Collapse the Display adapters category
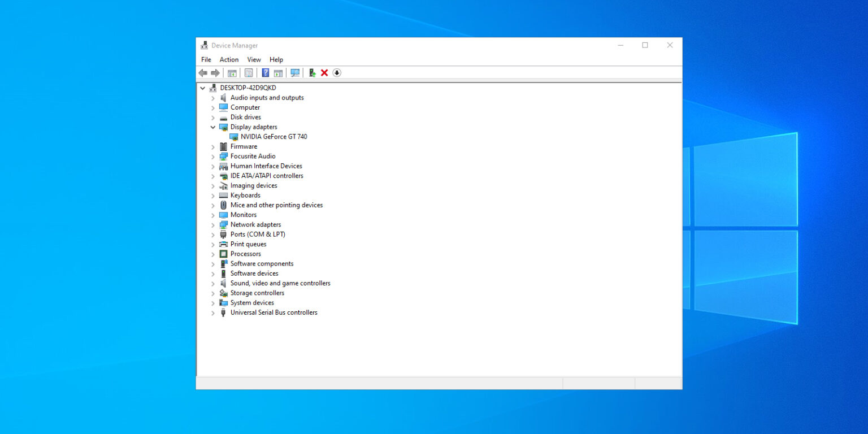This screenshot has width=868, height=434. (x=213, y=127)
